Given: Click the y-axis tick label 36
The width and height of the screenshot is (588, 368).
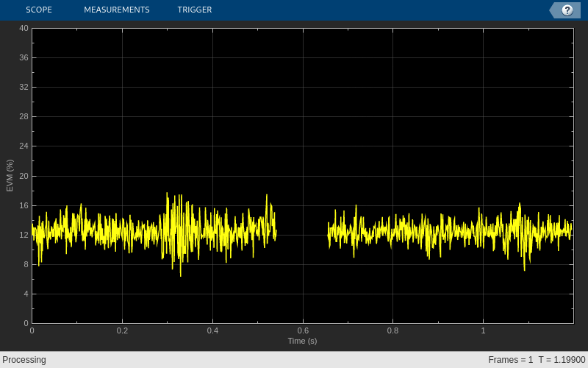Looking at the screenshot, I should click(x=24, y=57).
